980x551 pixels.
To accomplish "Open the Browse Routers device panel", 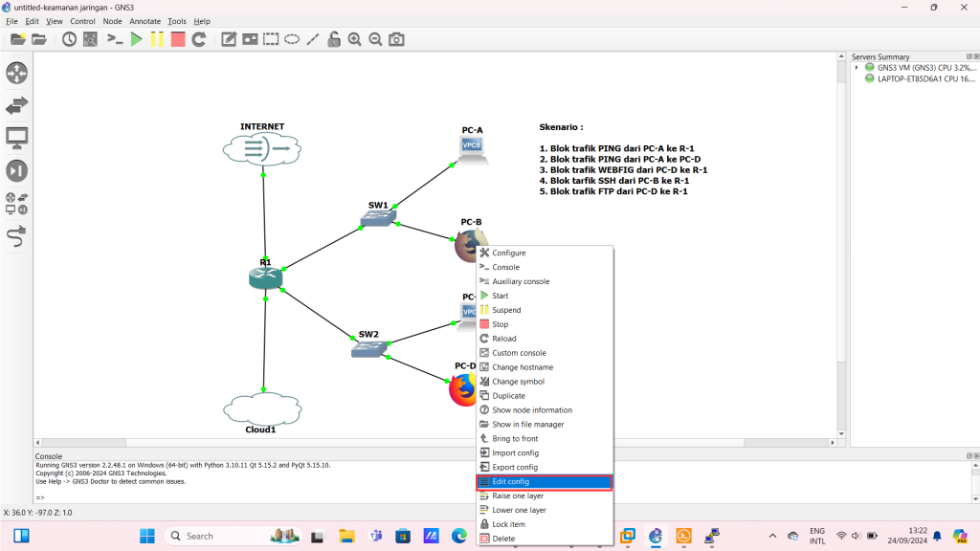I will tap(16, 73).
